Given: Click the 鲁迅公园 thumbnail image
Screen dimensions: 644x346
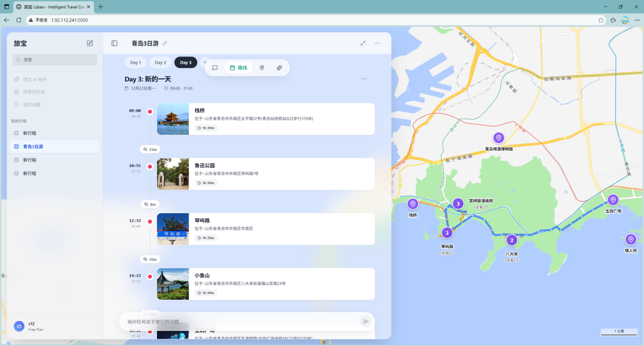Looking at the screenshot, I should 173,174.
